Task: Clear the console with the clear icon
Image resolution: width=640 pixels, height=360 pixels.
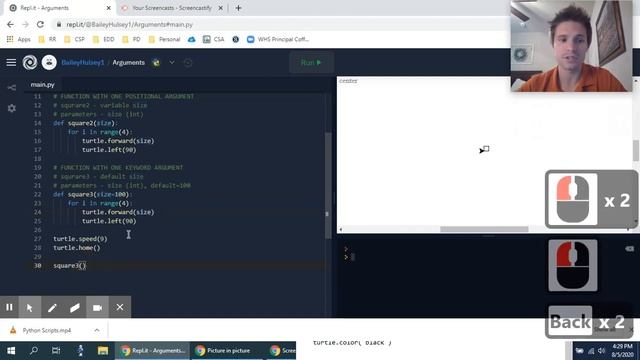Action: 629,249
